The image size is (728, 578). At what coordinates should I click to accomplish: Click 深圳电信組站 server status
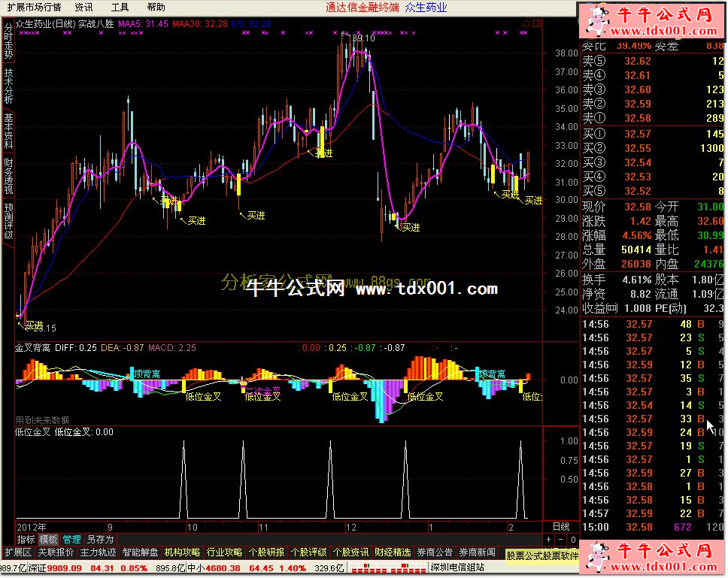(x=457, y=567)
